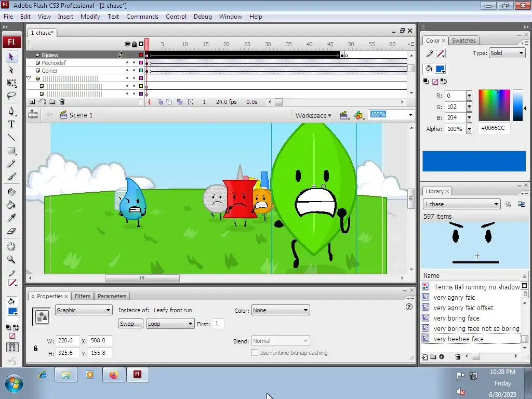
Task: Click the Insert Layer Folder icon
Action: (x=52, y=102)
